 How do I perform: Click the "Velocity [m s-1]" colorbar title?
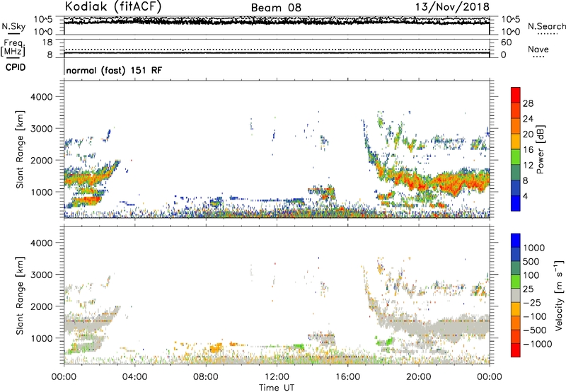point(559,295)
